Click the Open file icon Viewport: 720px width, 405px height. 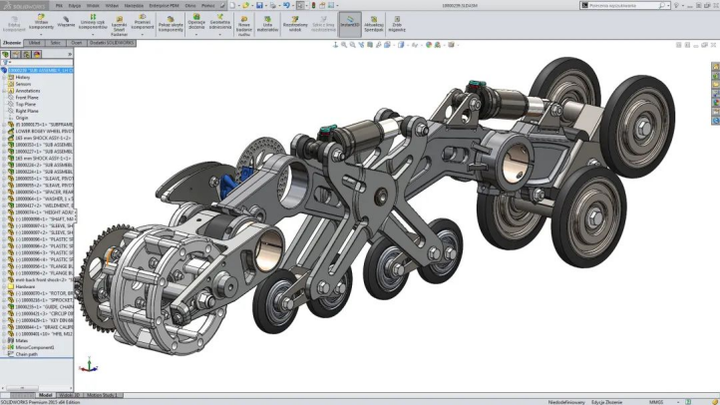pos(246,6)
